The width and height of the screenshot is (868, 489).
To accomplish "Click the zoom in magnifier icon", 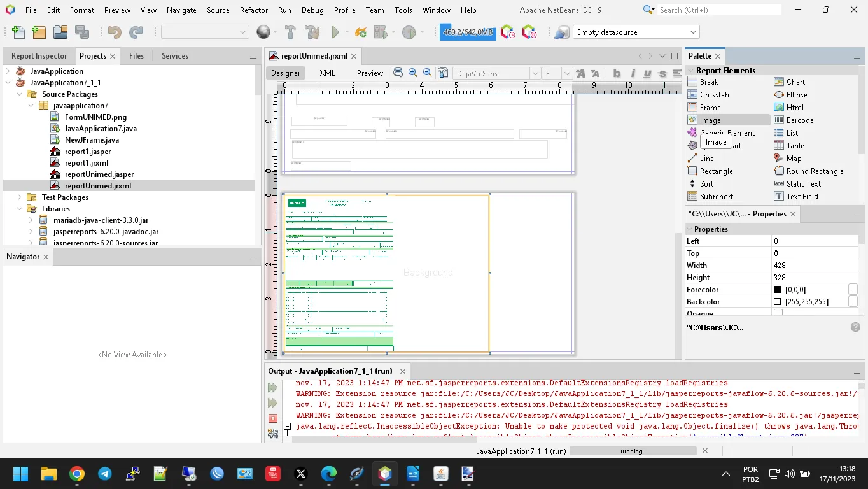I will click(x=413, y=73).
